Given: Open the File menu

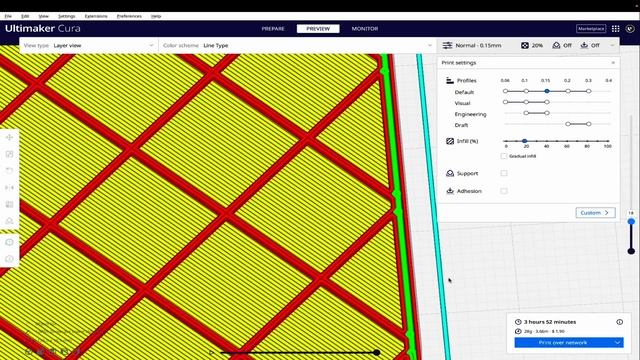Looking at the screenshot, I should click(x=8, y=16).
